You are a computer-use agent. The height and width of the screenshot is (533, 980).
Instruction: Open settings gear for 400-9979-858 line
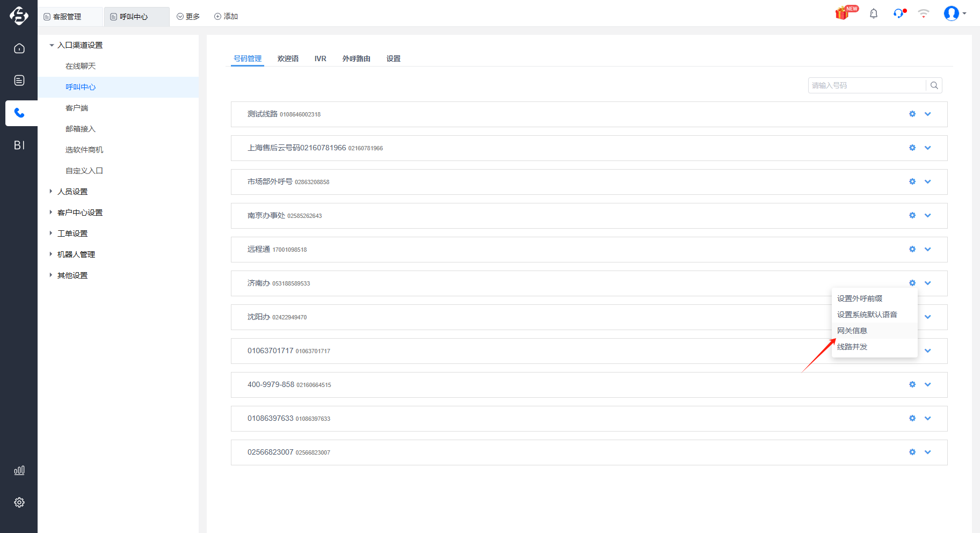click(912, 384)
